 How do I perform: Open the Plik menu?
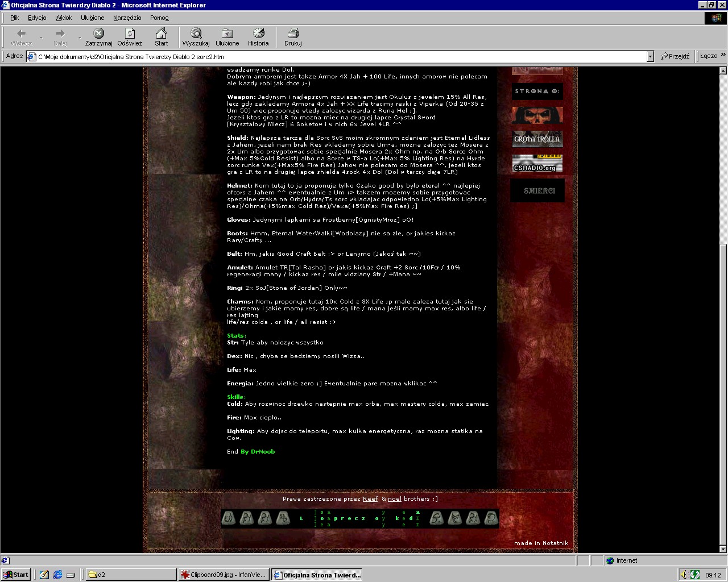pos(15,18)
